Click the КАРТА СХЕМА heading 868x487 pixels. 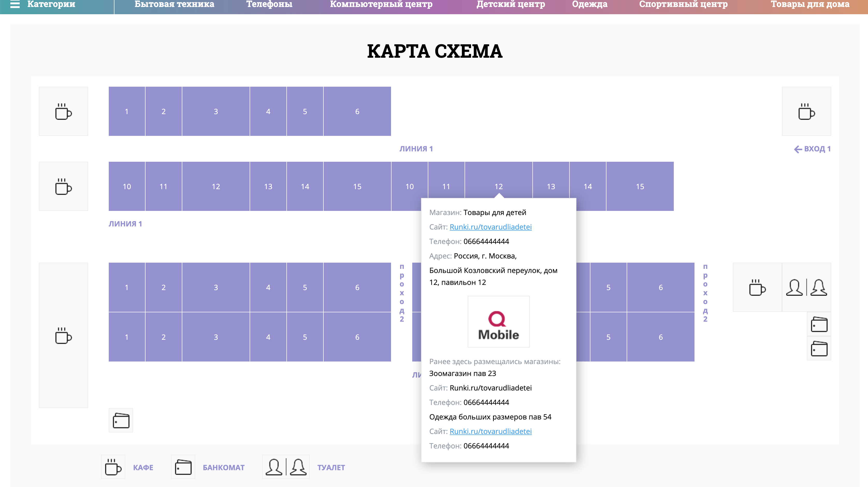pos(435,51)
